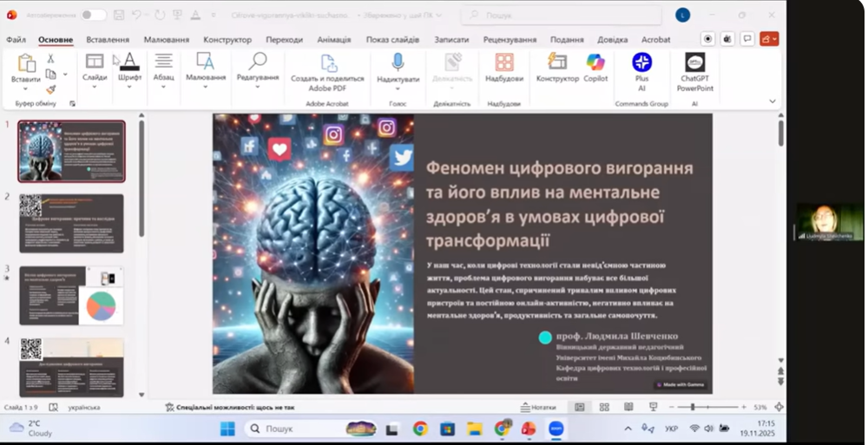The width and height of the screenshot is (868, 445).
Task: Switch to slide sorter view in status bar
Action: point(604,407)
